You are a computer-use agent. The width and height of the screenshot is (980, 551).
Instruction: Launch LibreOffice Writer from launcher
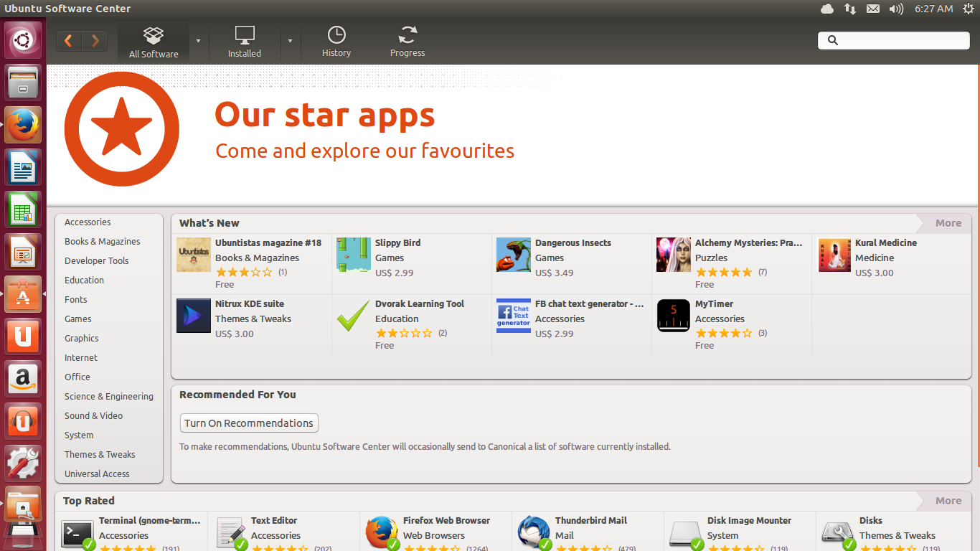[x=24, y=167]
